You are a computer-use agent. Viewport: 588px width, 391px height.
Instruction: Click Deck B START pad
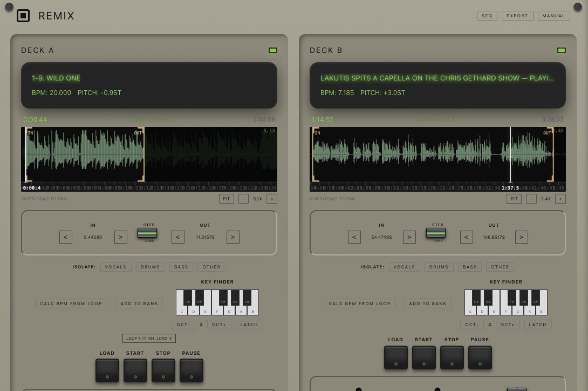click(424, 358)
